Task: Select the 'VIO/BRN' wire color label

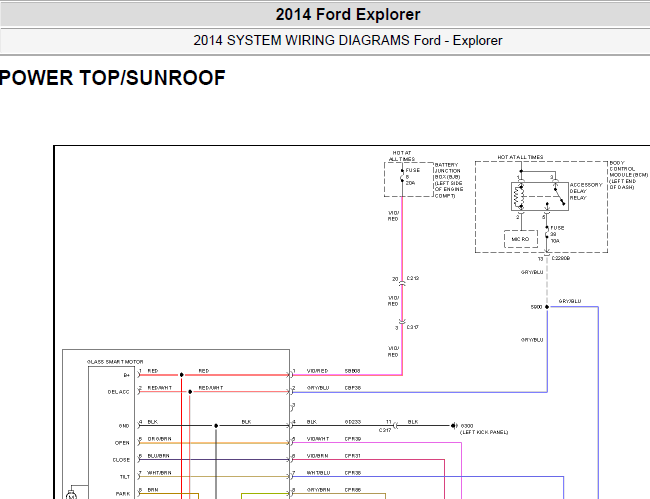Action: click(318, 455)
